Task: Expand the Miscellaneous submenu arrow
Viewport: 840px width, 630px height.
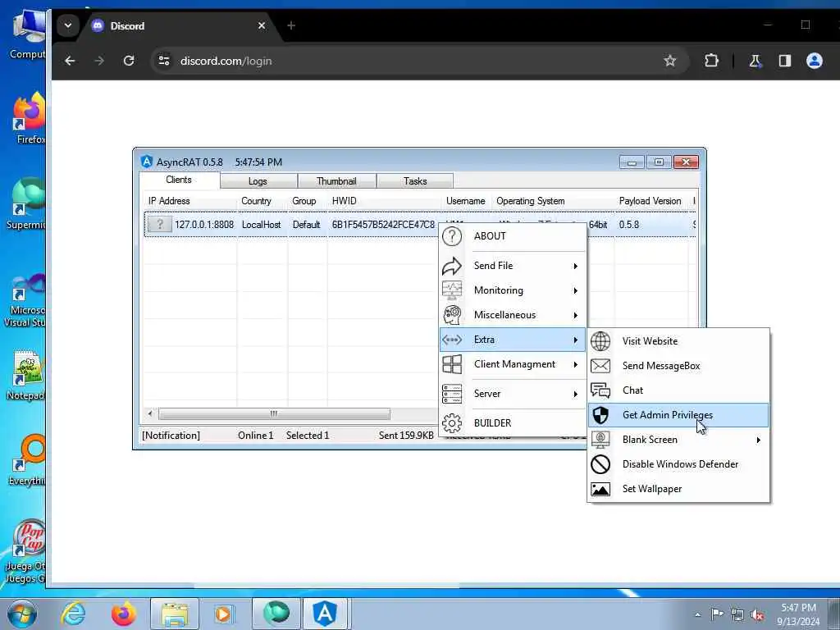Action: 575,316
